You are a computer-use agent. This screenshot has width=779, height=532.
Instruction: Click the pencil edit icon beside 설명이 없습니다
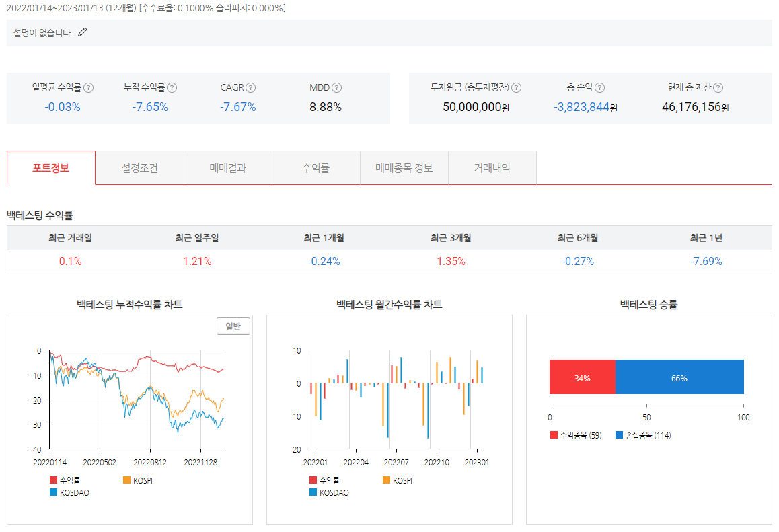point(83,32)
